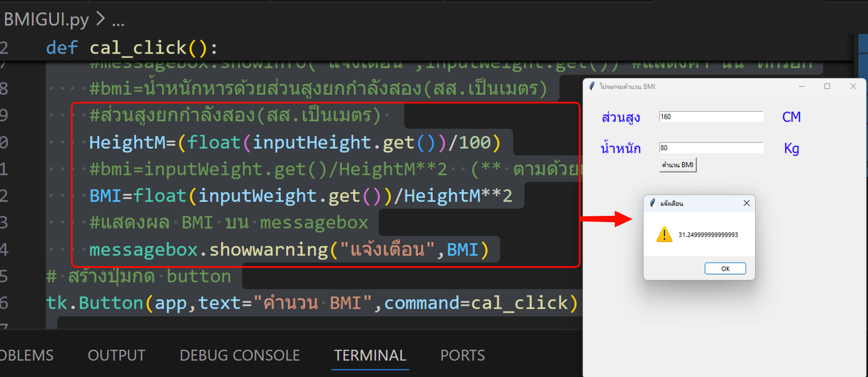Select the TERMINAL tab

(370, 355)
